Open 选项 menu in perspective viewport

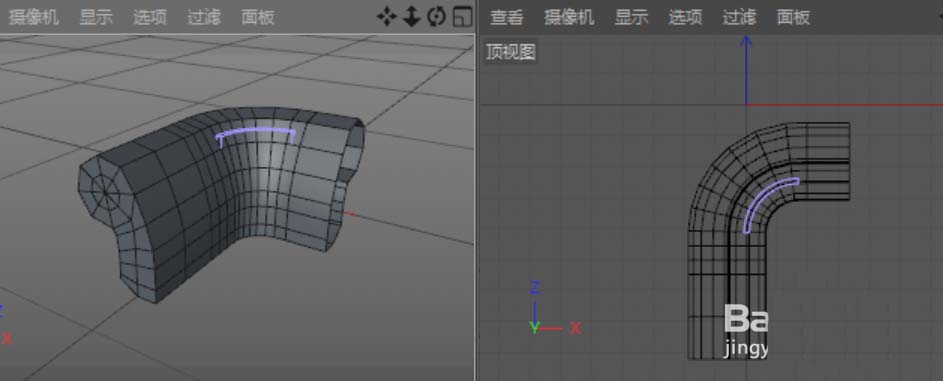point(150,17)
